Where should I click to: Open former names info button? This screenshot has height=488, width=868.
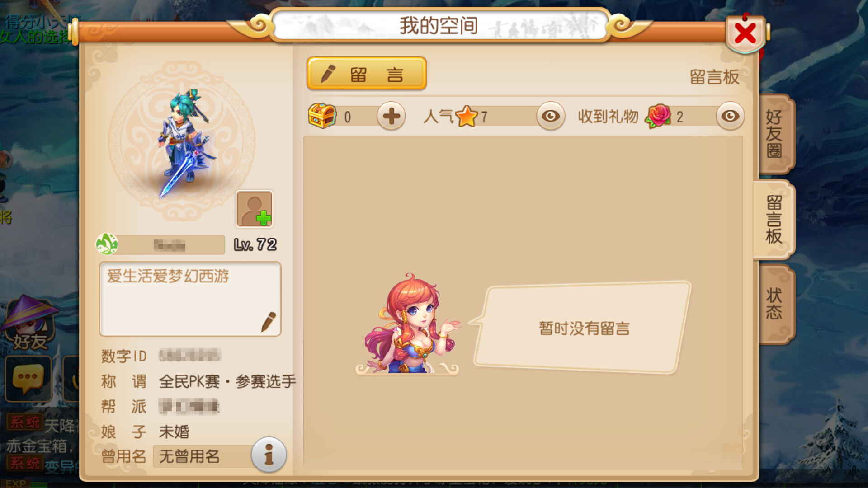269,455
